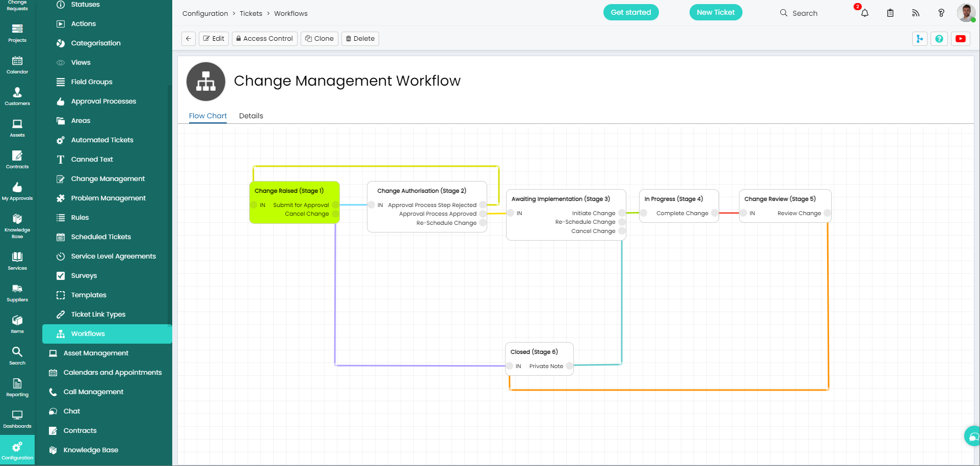Open the Change Management configuration section
This screenshot has height=466, width=980.
click(108, 178)
